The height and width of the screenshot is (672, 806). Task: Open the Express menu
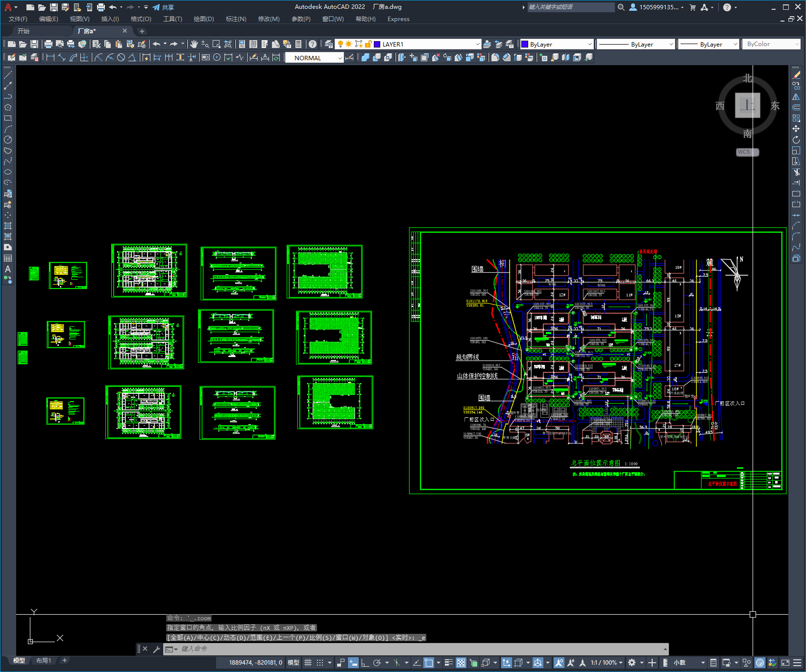pos(398,19)
